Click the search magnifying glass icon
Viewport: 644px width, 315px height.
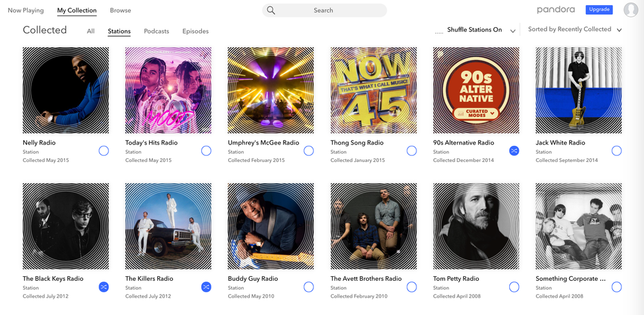point(271,10)
